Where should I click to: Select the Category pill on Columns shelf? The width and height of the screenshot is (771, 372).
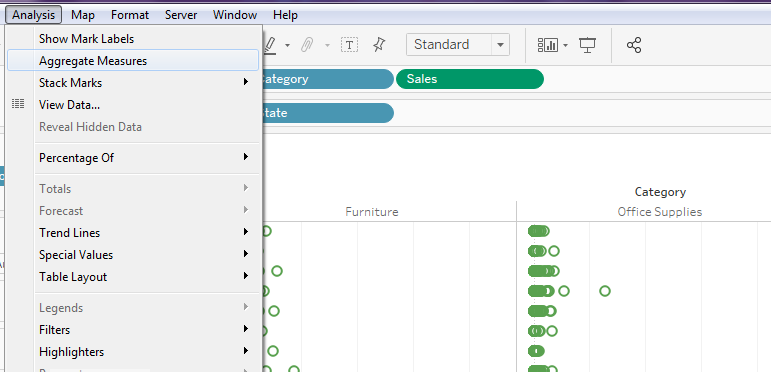(x=328, y=79)
